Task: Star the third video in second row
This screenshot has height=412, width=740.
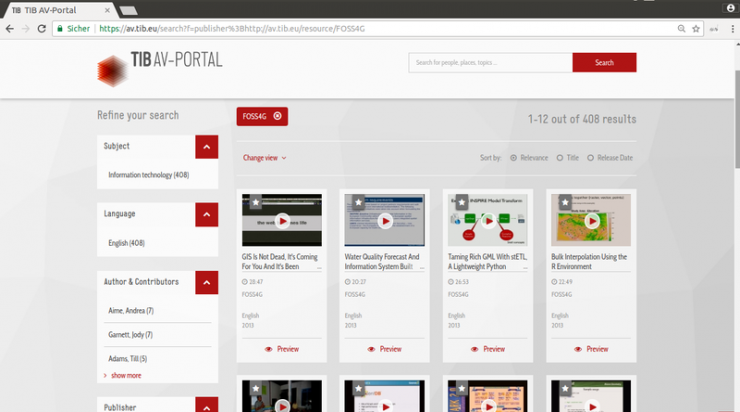Action: [462, 388]
